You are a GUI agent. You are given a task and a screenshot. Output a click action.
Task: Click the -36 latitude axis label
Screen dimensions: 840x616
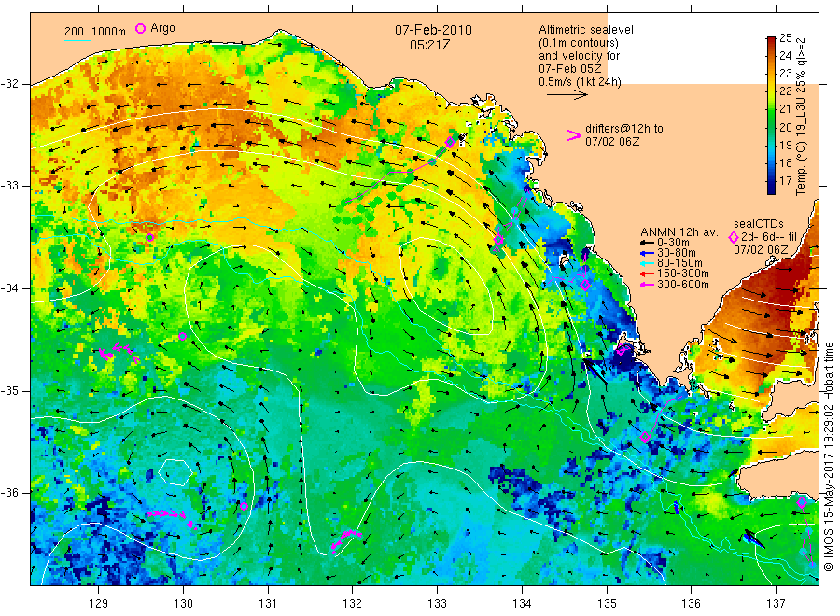(10, 492)
